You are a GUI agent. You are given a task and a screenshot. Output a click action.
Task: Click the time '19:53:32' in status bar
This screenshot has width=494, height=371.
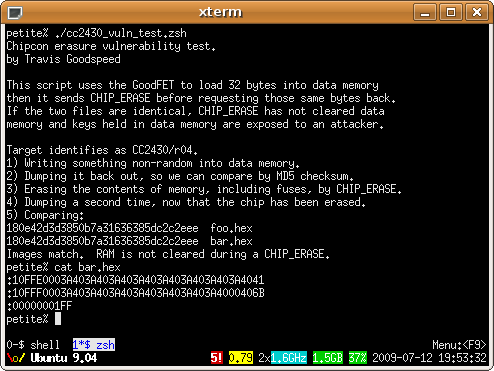point(462,358)
